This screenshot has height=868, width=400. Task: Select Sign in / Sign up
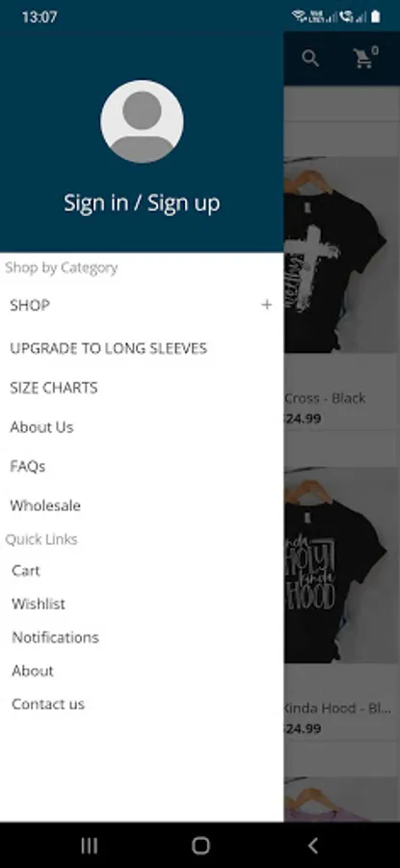point(142,203)
